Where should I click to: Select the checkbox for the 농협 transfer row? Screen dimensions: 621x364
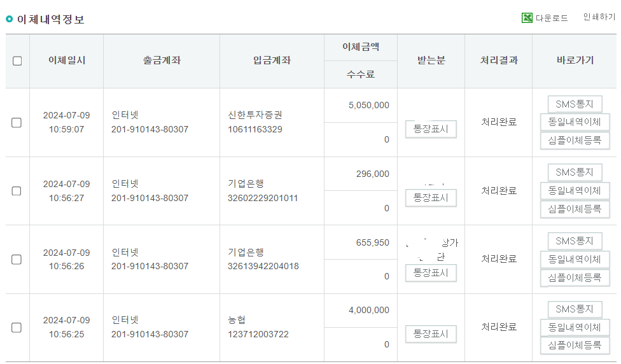coord(17,328)
